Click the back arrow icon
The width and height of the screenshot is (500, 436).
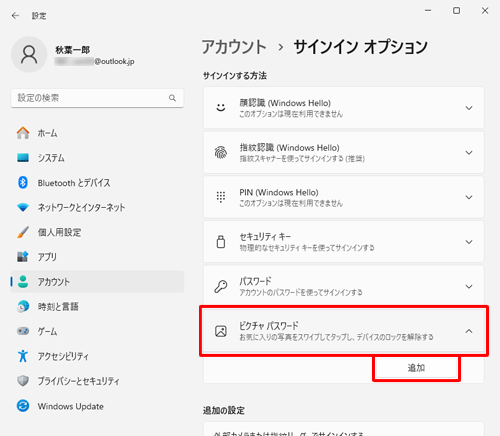pyautogui.click(x=15, y=16)
